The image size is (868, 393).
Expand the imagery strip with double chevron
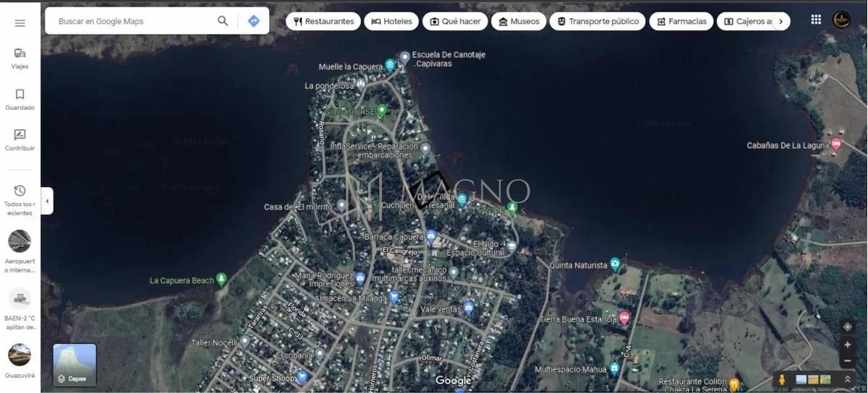[847, 379]
